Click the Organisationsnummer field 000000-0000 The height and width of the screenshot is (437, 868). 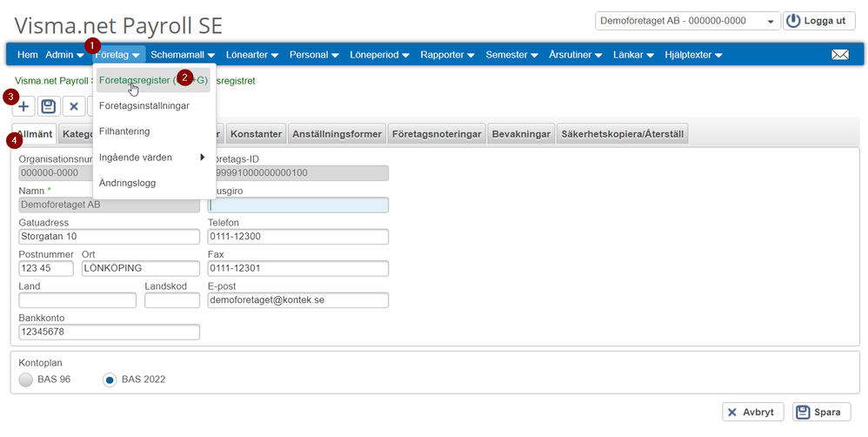[x=56, y=173]
